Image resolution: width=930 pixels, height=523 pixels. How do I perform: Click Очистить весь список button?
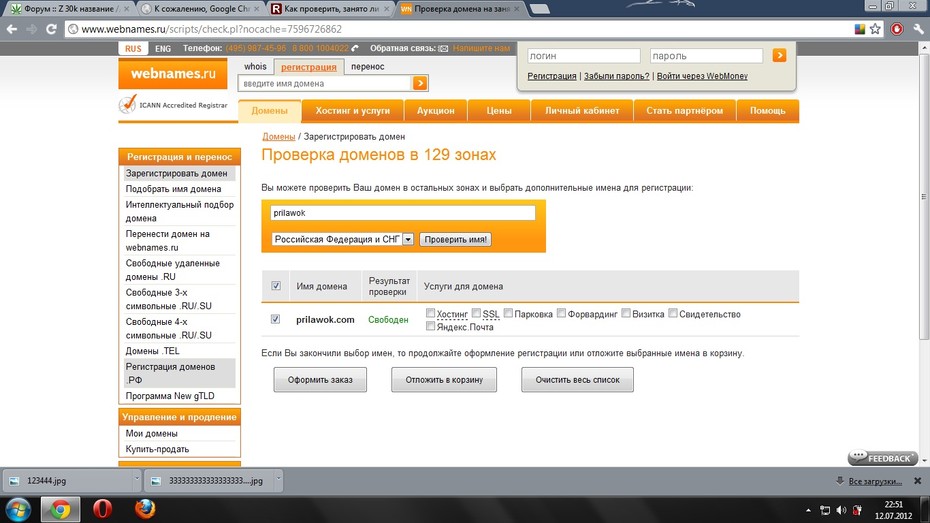pos(577,380)
